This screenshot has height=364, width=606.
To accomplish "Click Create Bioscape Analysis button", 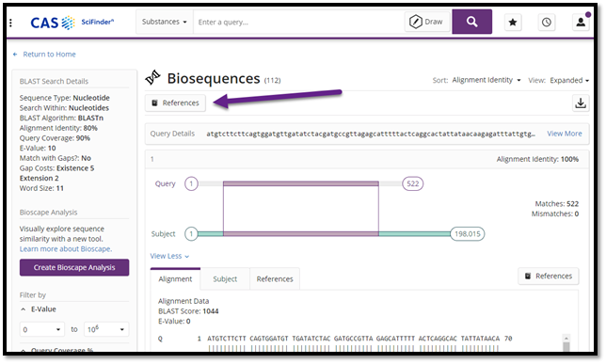I will (74, 267).
